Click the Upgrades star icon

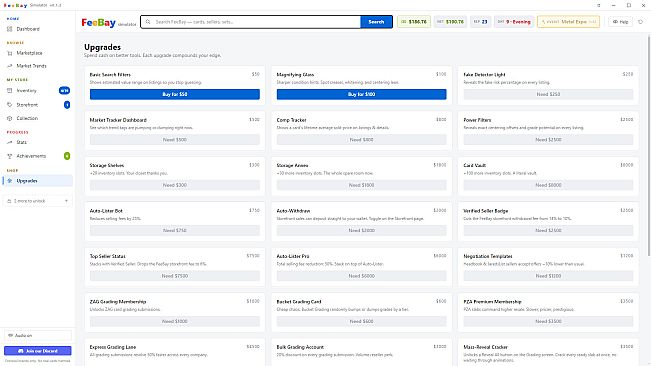[x=10, y=181]
